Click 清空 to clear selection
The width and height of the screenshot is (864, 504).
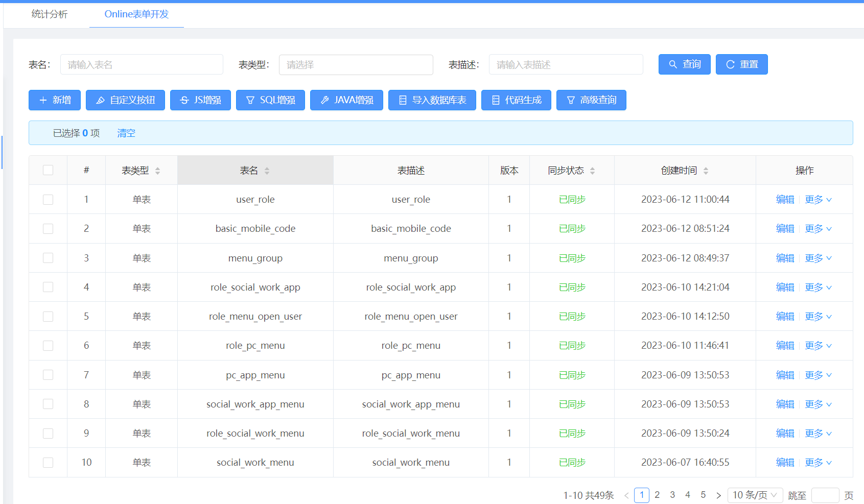pyautogui.click(x=126, y=133)
